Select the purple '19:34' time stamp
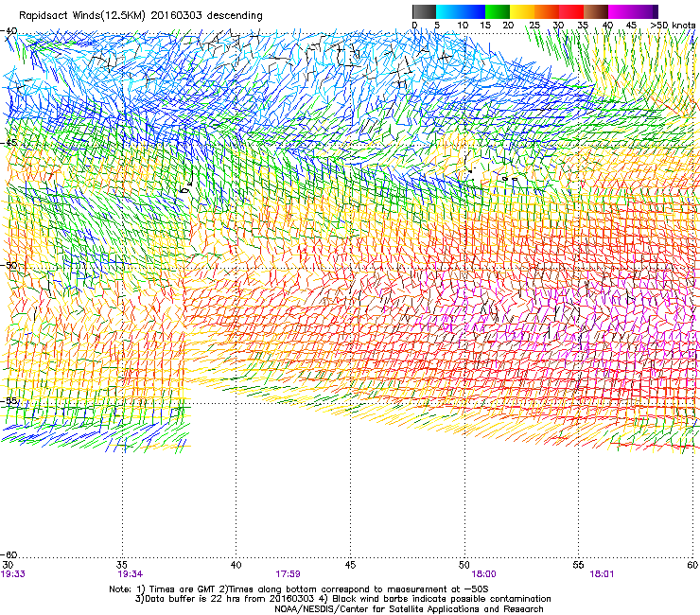Image resolution: width=700 pixels, height=615 pixels. point(130,574)
